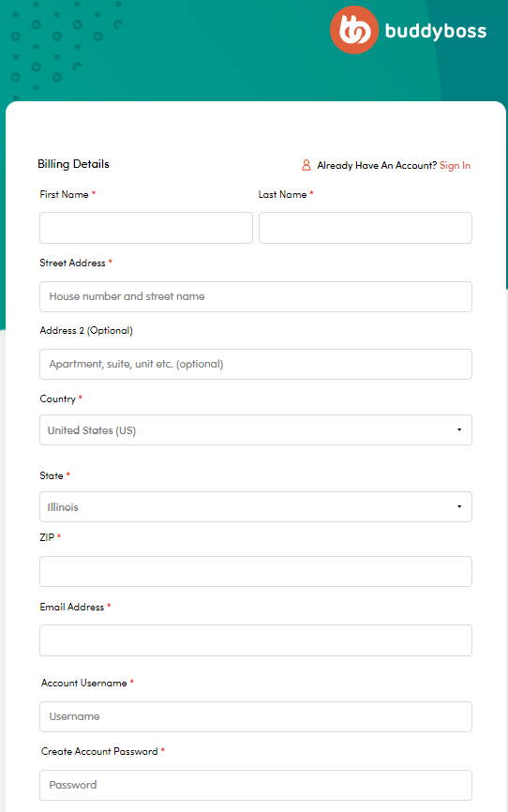
Task: Select the Account Username input
Action: (256, 716)
